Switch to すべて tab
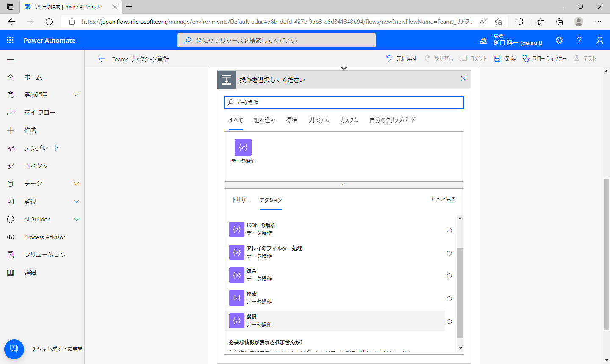The image size is (610, 364). [x=236, y=120]
